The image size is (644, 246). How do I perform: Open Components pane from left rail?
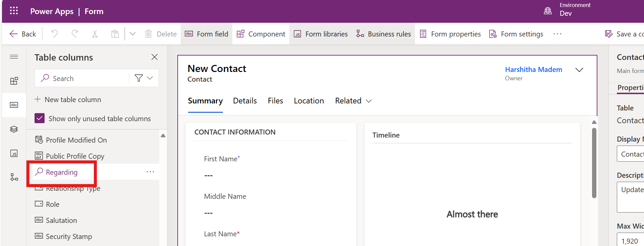[14, 81]
